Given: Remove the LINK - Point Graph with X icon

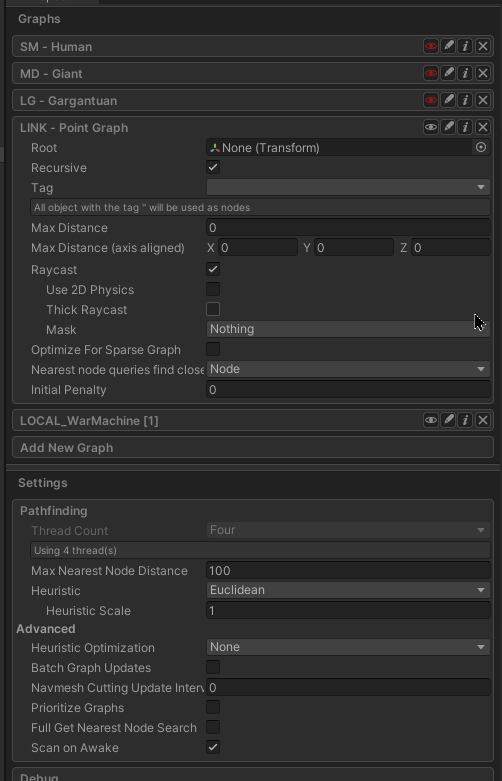Looking at the screenshot, I should [483, 127].
